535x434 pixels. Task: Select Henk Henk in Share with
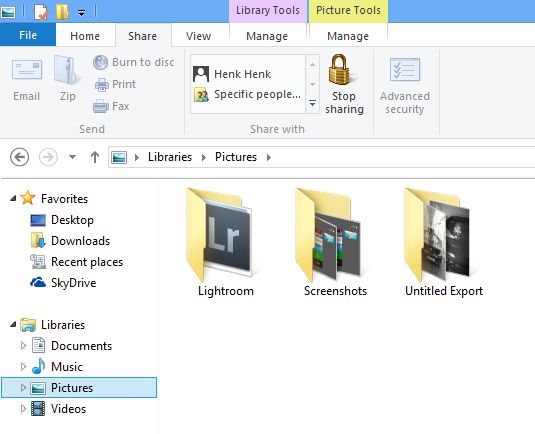[233, 74]
